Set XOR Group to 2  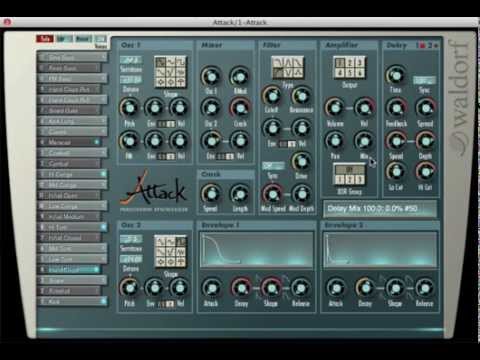tap(350, 180)
